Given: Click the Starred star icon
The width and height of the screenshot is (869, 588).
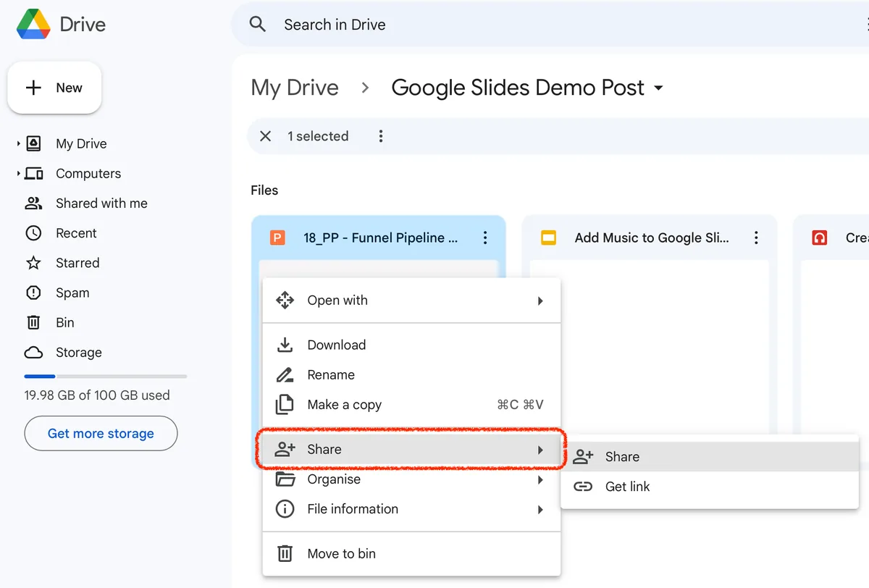Looking at the screenshot, I should click(x=33, y=263).
